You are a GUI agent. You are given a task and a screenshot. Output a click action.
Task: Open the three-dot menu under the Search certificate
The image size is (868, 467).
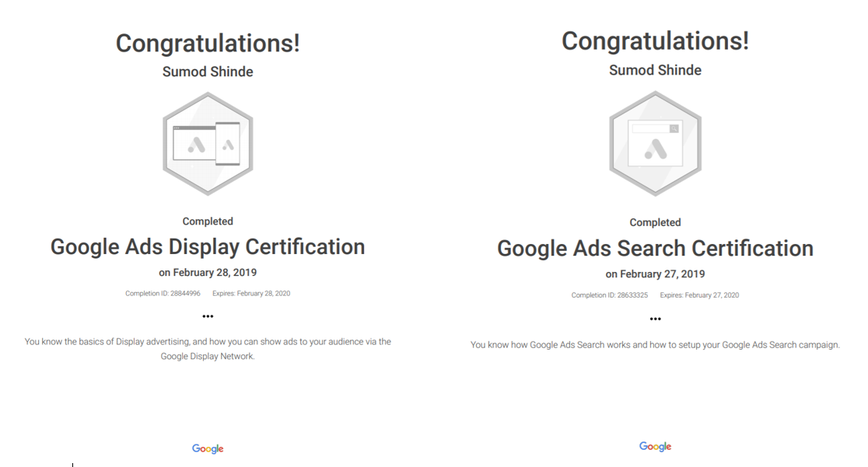pos(656,319)
